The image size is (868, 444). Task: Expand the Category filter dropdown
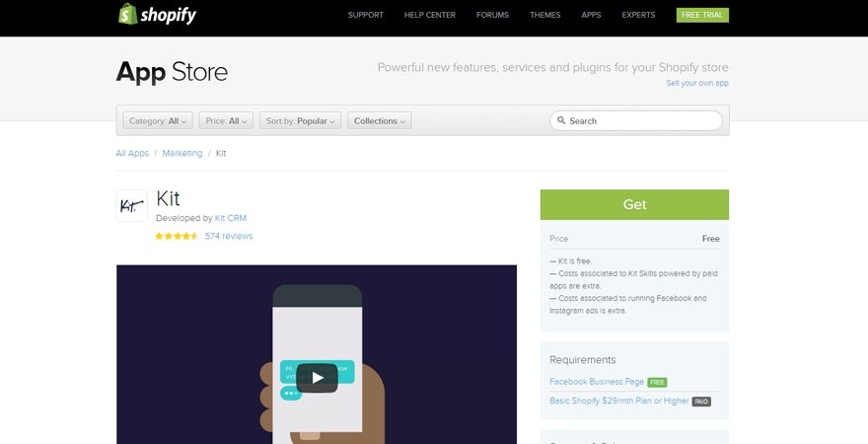coord(158,121)
